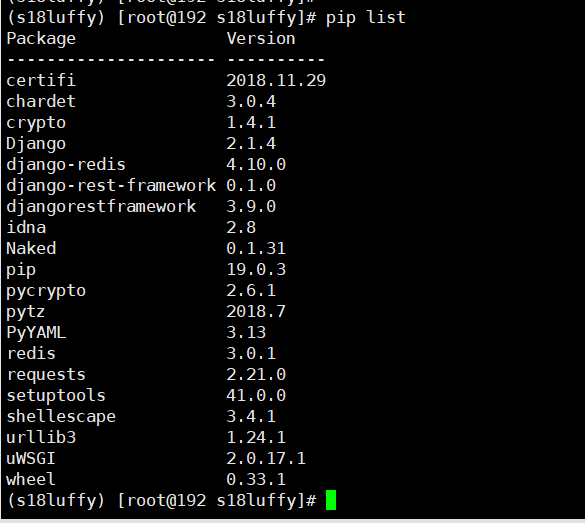Screen dimensions: 585x523
Task: Click the green terminal cursor block
Action: 331,500
